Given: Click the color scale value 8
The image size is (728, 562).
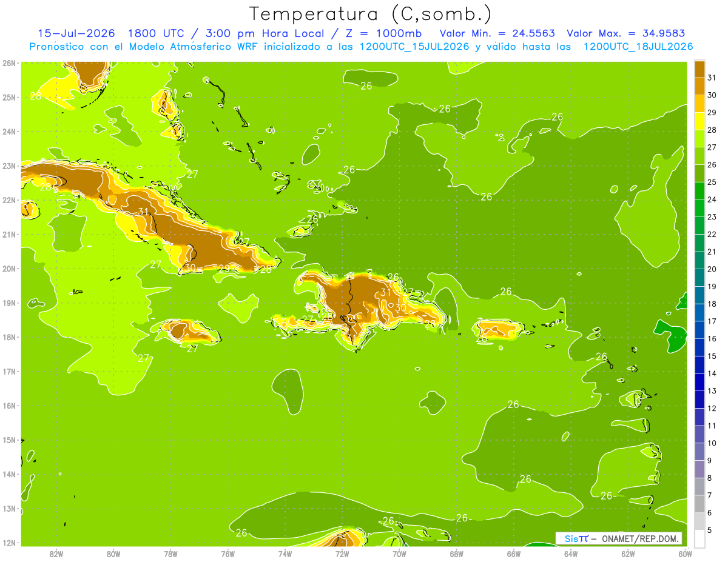Looking at the screenshot, I should [x=710, y=478].
